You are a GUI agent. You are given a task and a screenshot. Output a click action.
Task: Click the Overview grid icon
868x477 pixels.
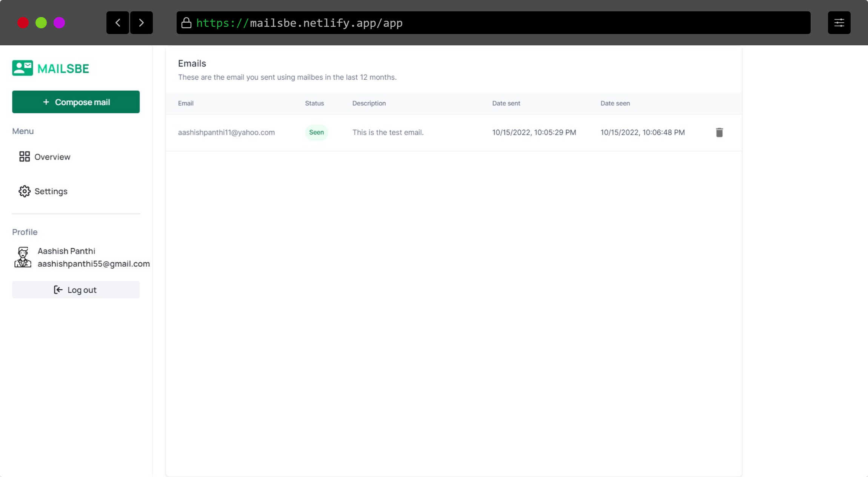pyautogui.click(x=25, y=157)
